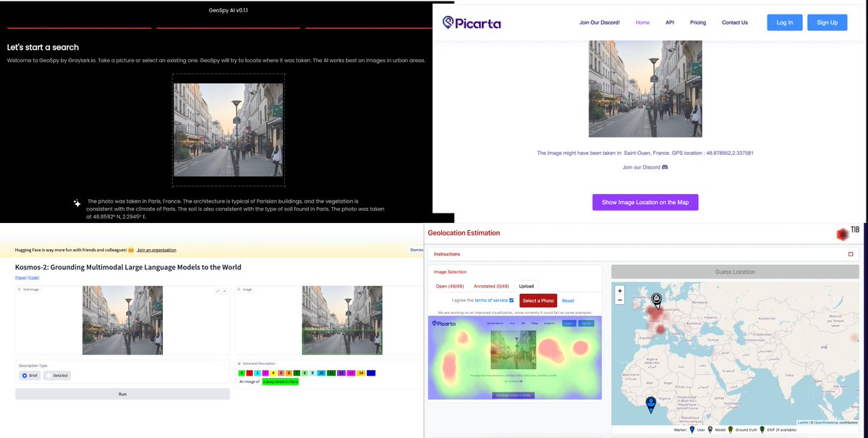Screen dimensions: 868x438
Task: Click the Picarta GPS location result text
Action: (645, 153)
